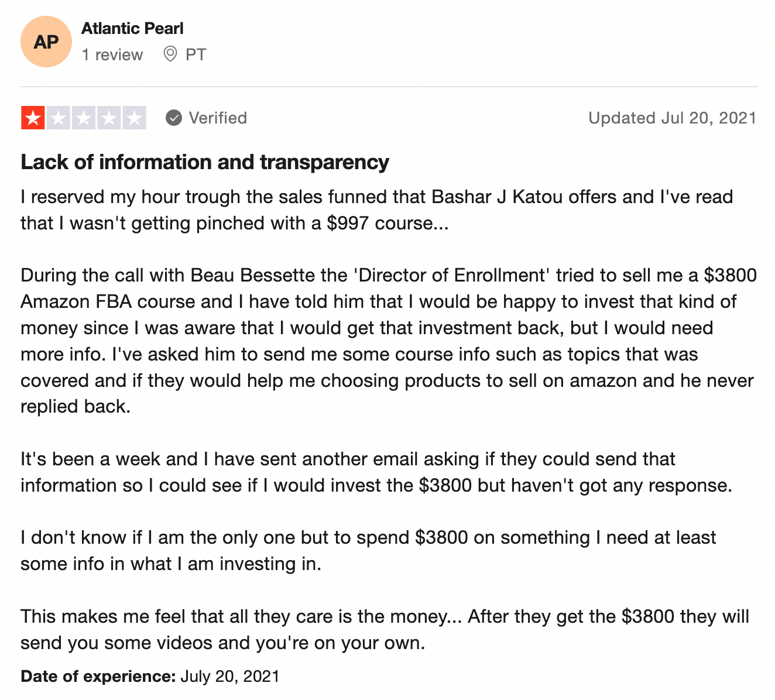Click the Updated Jul 20, 2021 date
This screenshot has width=775, height=700.
[x=673, y=118]
